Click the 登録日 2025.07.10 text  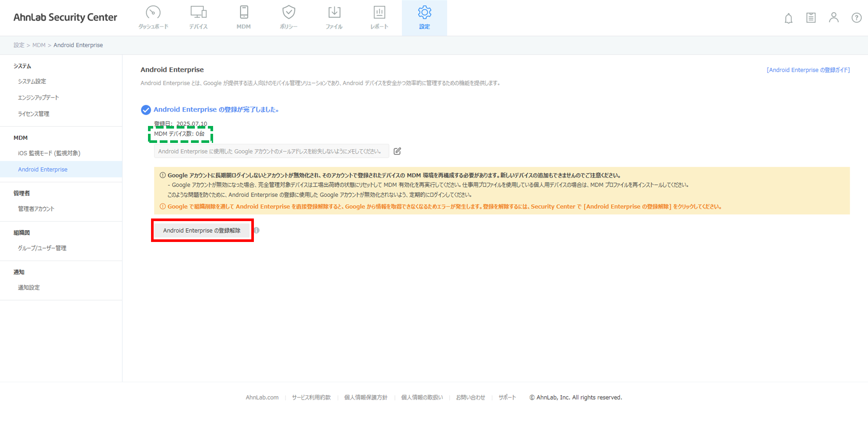(x=181, y=124)
